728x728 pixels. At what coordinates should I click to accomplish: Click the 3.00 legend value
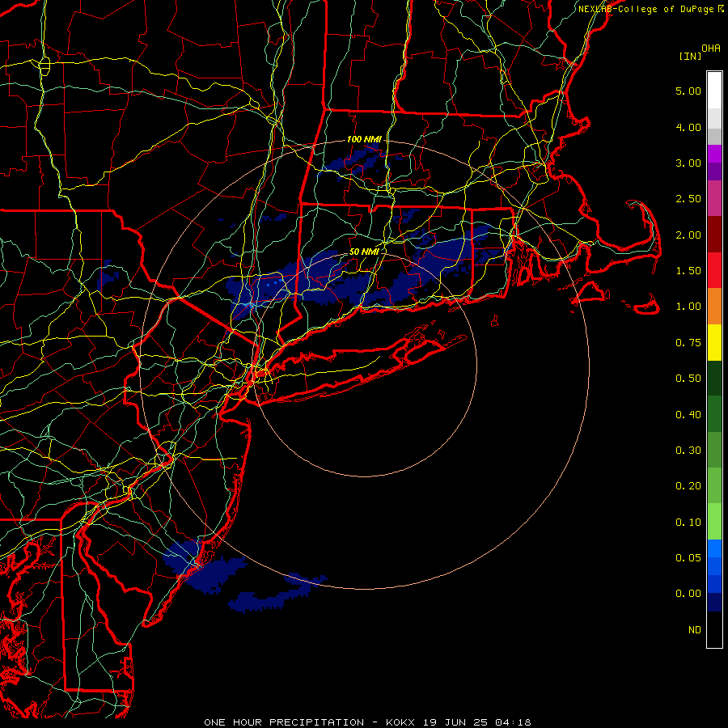688,163
